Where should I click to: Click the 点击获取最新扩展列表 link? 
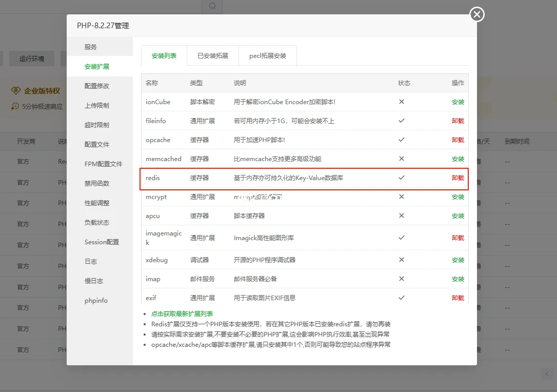182,313
